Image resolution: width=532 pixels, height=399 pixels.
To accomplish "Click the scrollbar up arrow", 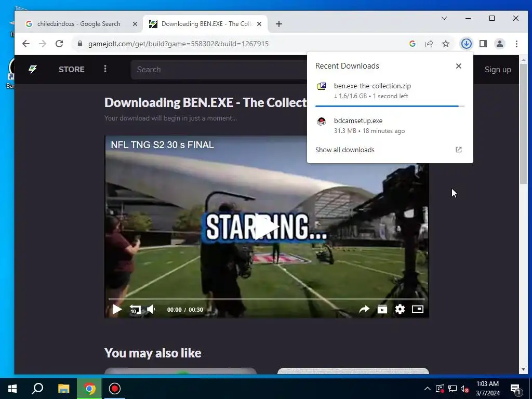I will click(x=523, y=59).
